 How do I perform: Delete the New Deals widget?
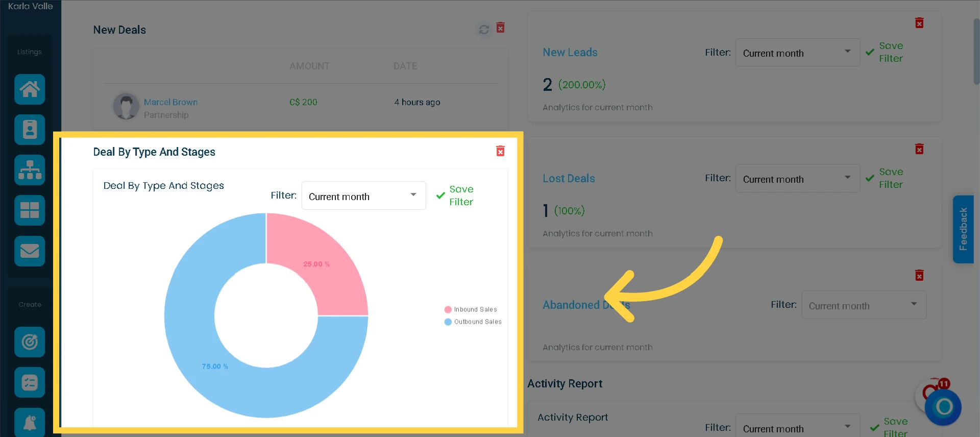[x=501, y=28]
